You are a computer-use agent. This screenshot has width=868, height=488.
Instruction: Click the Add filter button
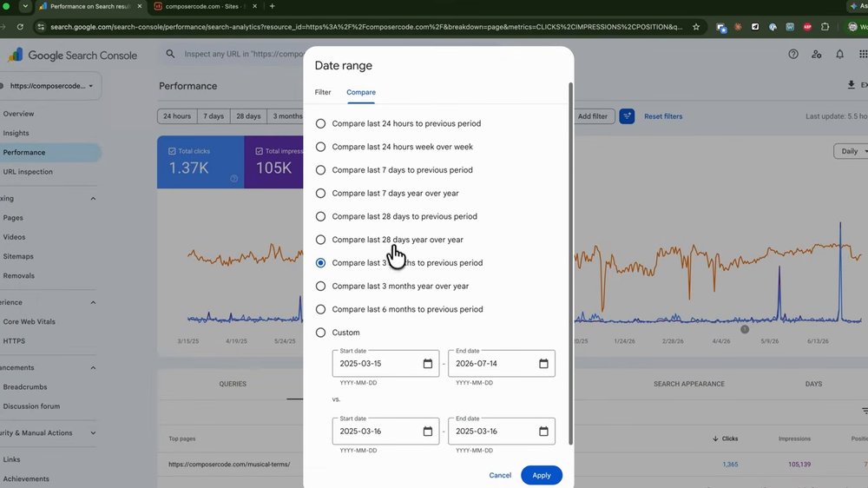pos(592,116)
